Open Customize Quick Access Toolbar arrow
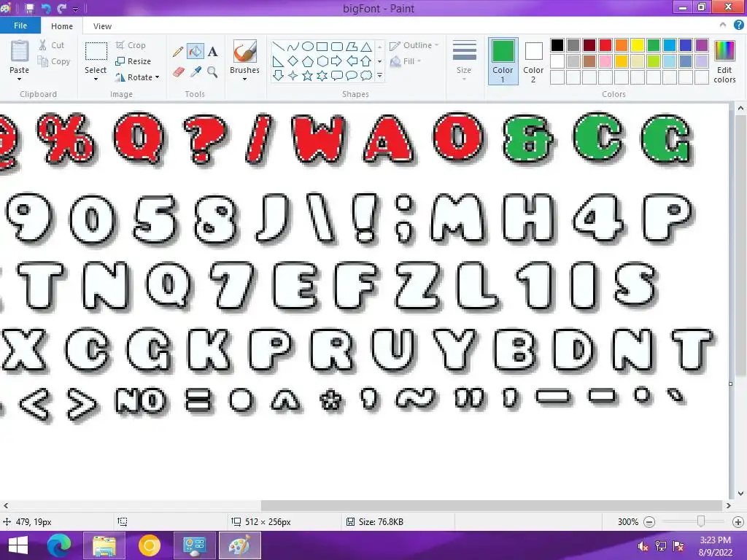 [76, 9]
